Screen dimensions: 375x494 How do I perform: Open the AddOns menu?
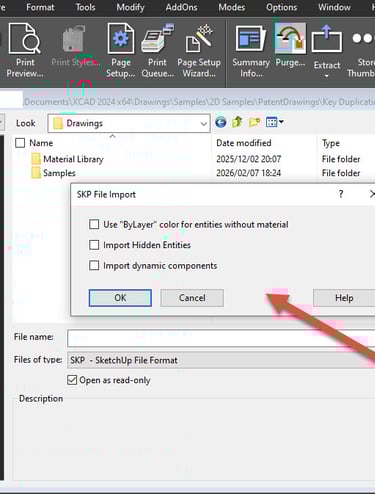point(181,7)
